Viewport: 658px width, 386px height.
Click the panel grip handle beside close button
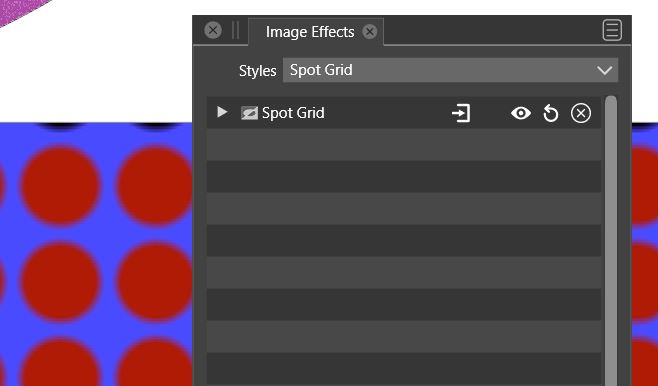pos(235,30)
